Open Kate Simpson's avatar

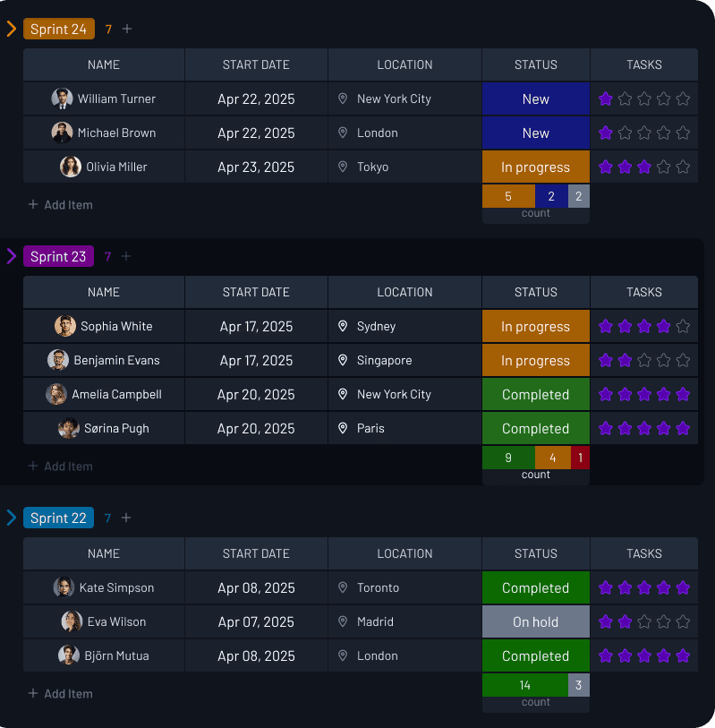pos(64,587)
